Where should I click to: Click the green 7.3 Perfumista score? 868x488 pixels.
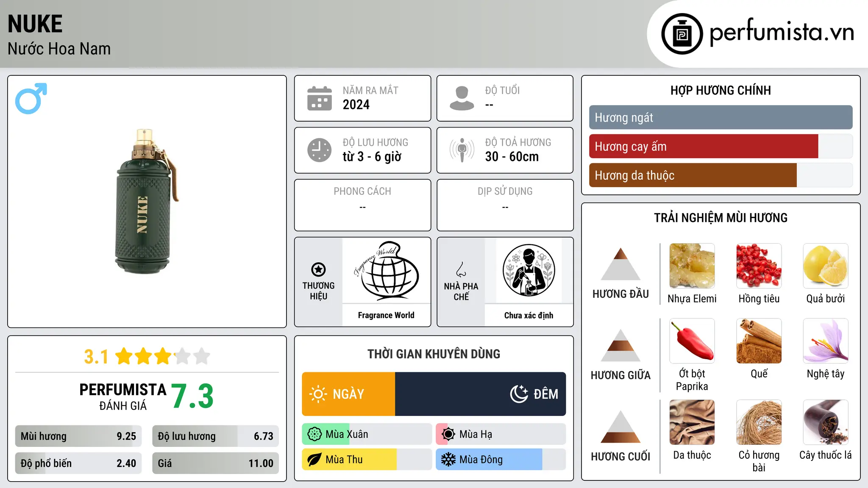(x=192, y=396)
